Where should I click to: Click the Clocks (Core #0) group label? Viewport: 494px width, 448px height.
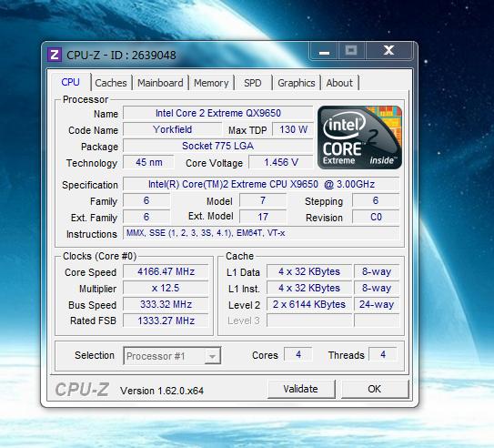click(99, 256)
